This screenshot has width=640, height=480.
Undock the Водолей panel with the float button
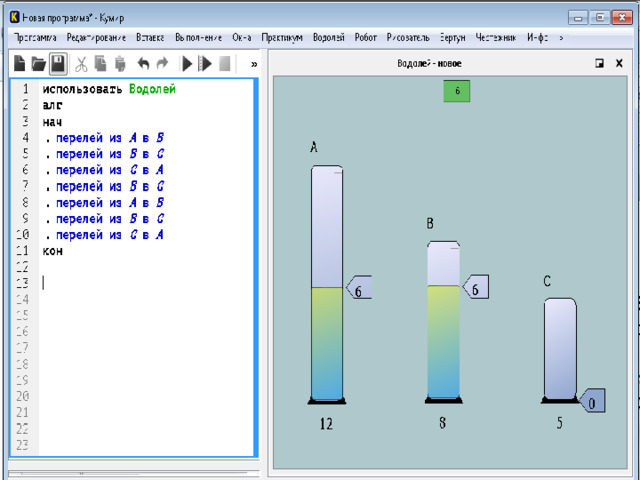599,63
